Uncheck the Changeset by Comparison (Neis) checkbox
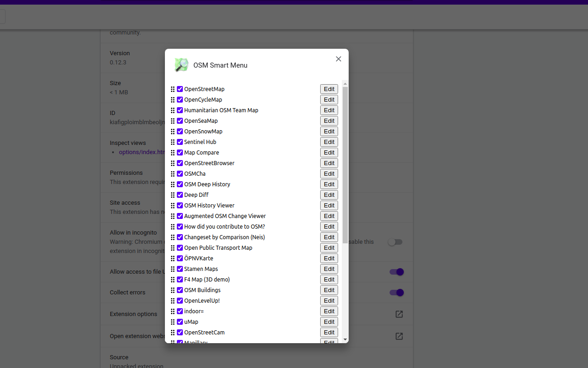 tap(180, 237)
